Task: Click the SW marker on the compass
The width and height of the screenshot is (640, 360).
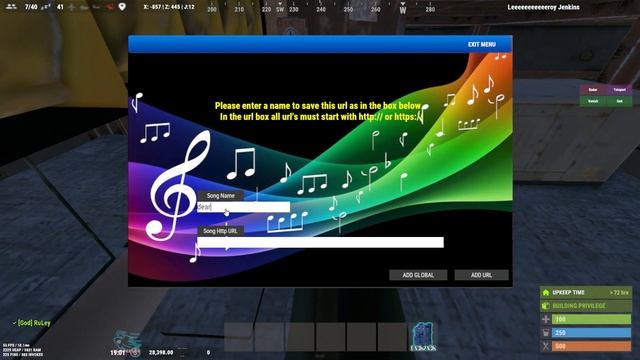Action: coord(280,9)
